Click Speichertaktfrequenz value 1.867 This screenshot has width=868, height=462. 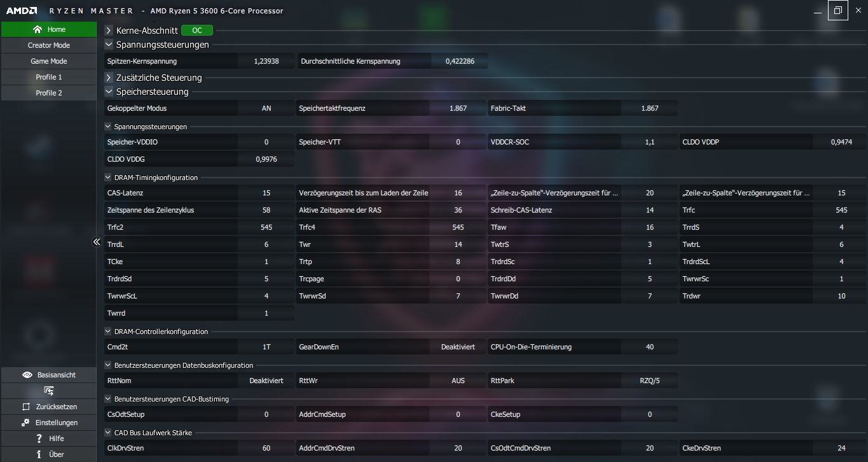coord(458,108)
